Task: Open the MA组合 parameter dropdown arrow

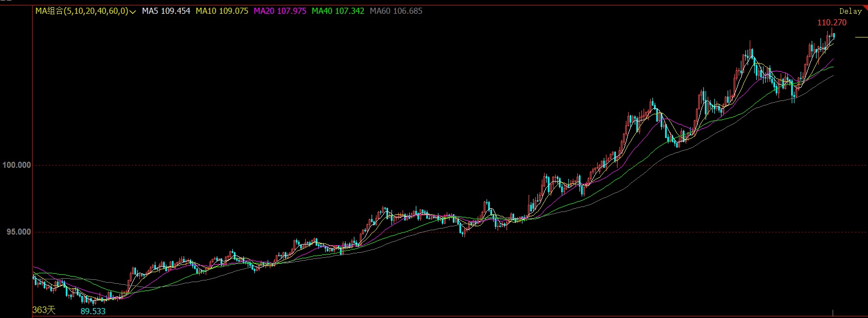Action: point(133,12)
